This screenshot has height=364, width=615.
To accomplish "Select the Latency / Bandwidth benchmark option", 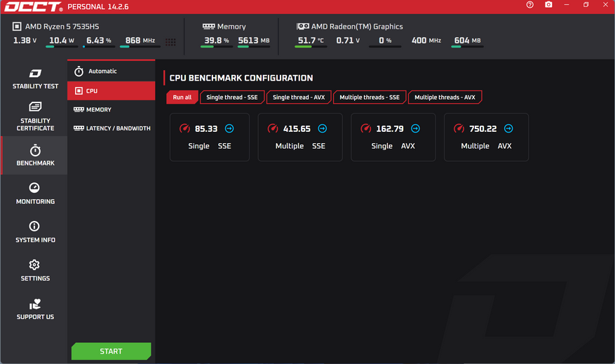I will (111, 128).
